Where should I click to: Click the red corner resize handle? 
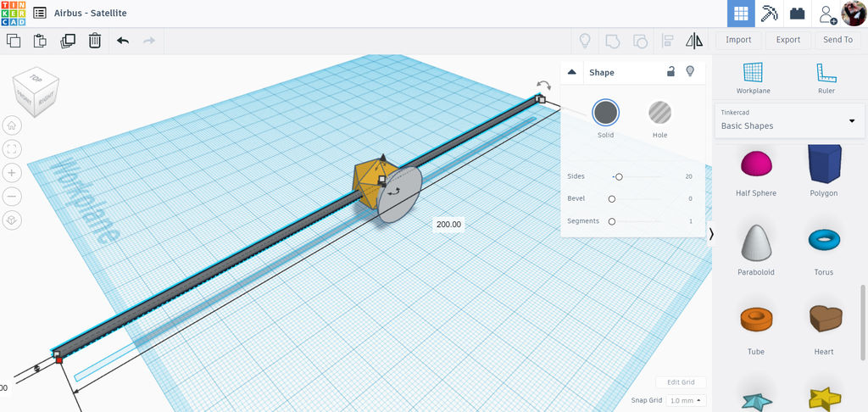coord(58,360)
